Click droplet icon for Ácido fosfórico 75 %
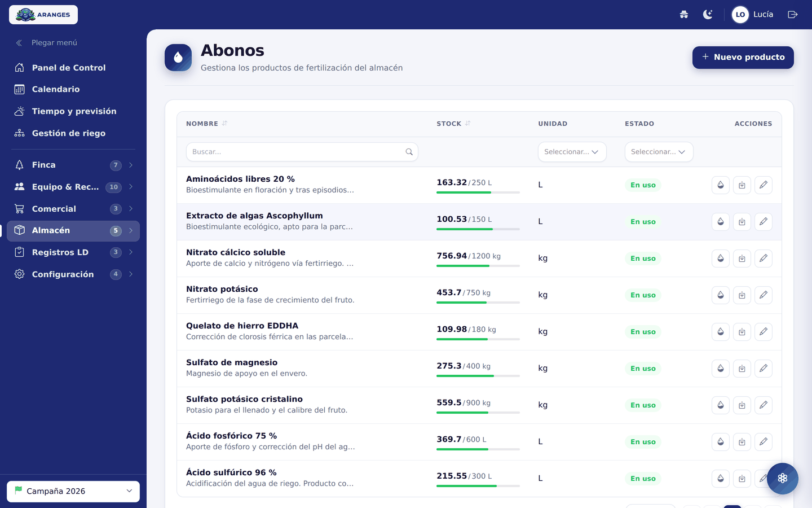812x508 pixels. click(721, 442)
